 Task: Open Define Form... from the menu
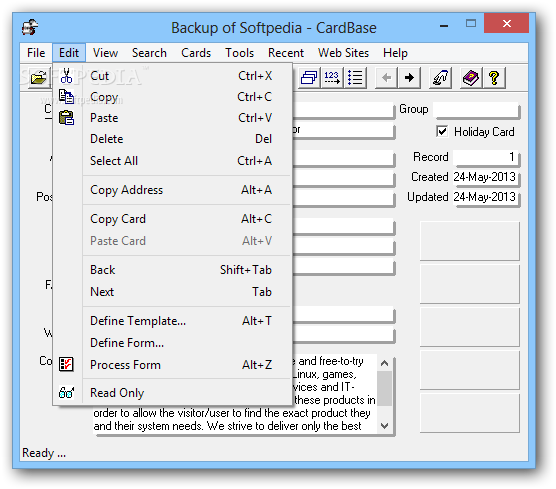point(173,343)
